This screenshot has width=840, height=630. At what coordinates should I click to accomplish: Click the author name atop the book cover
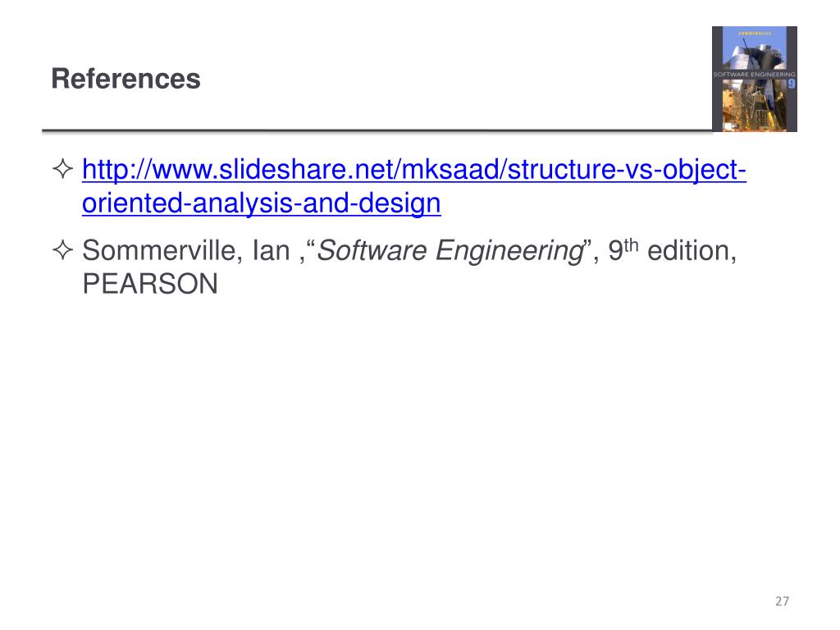[755, 33]
